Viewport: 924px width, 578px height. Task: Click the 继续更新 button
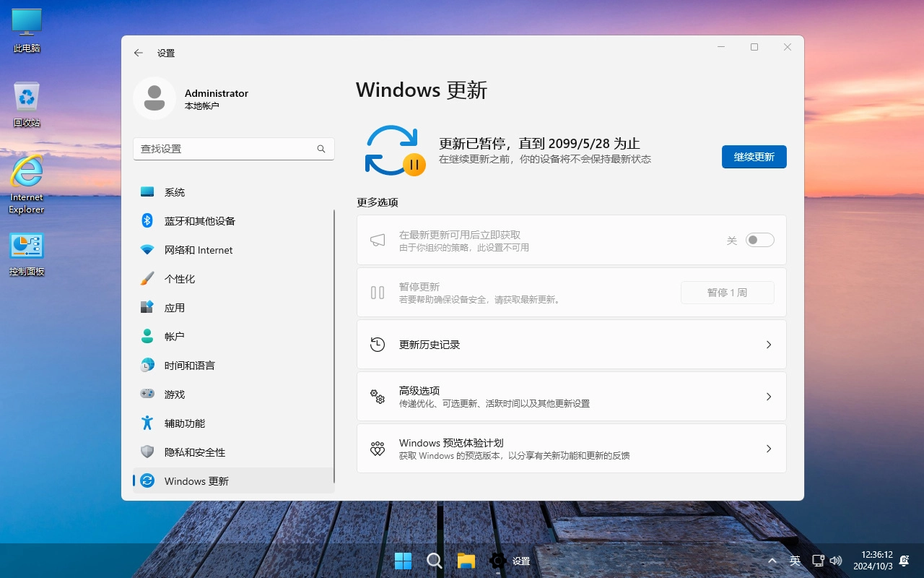754,157
